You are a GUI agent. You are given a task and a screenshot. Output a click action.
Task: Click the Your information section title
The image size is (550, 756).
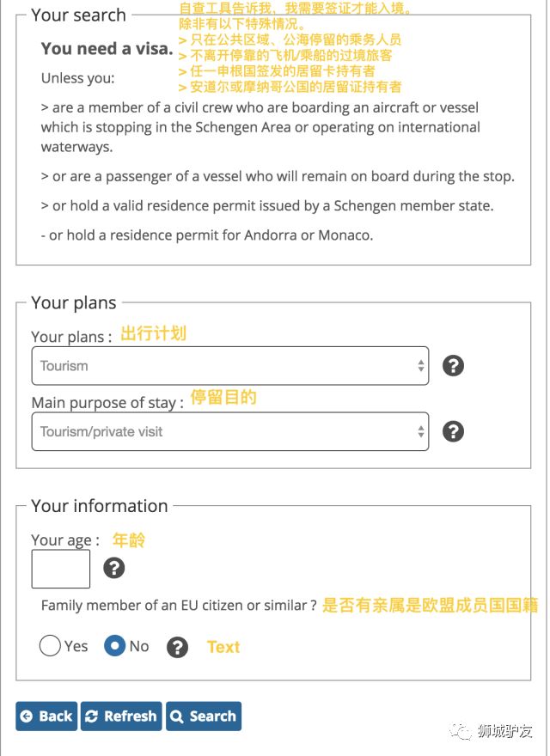(x=99, y=506)
